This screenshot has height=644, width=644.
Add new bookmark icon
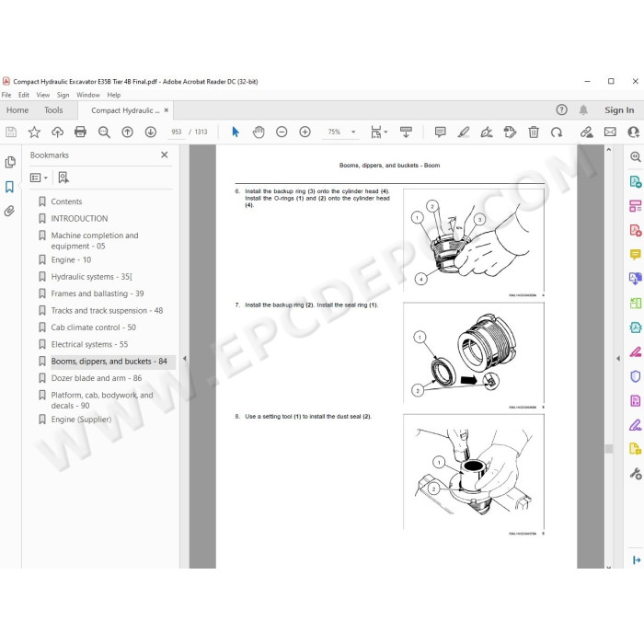pyautogui.click(x=63, y=178)
